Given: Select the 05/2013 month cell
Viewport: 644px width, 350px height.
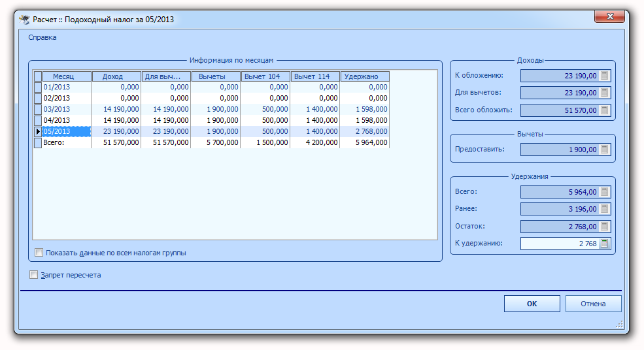Looking at the screenshot, I should pyautogui.click(x=67, y=131).
